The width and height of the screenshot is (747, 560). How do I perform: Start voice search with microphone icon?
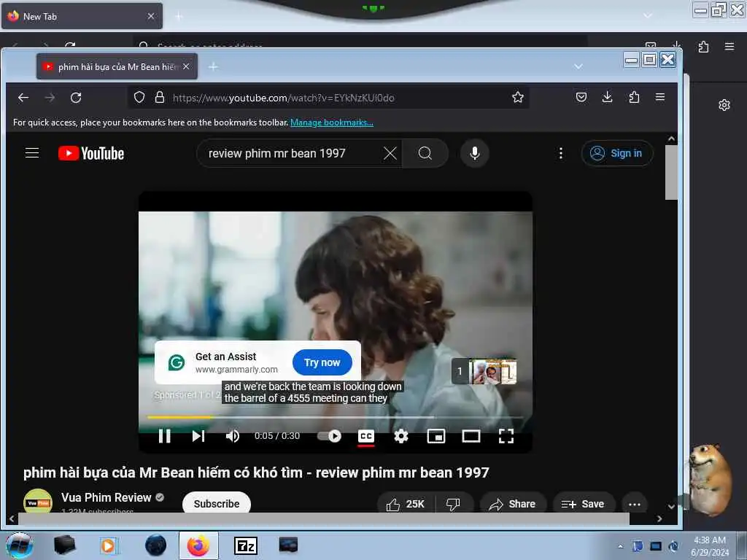coord(474,153)
